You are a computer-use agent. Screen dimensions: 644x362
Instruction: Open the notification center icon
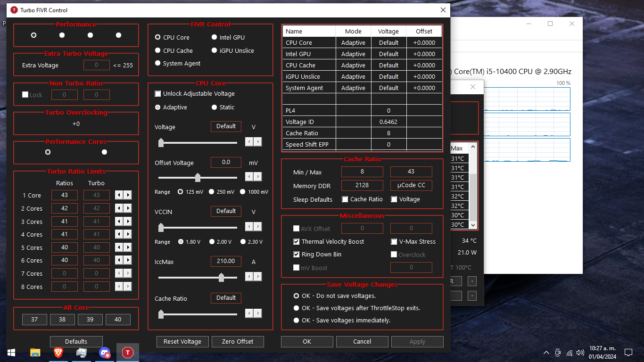628,353
